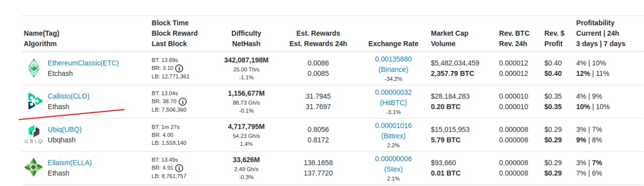Image resolution: width=644 pixels, height=186 pixels.
Task: Click the Est. Rewards 24h header
Action: [x=318, y=44]
